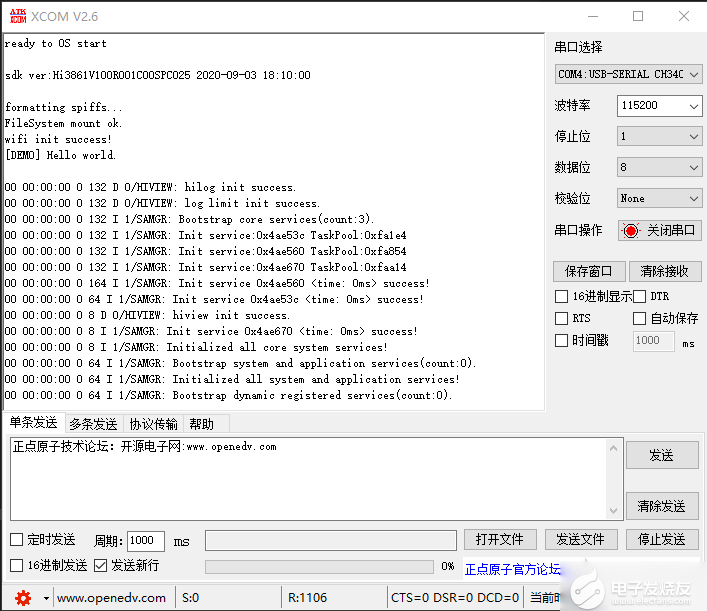
Task: Minimize the XCOM V2.6 window
Action: pos(593,16)
